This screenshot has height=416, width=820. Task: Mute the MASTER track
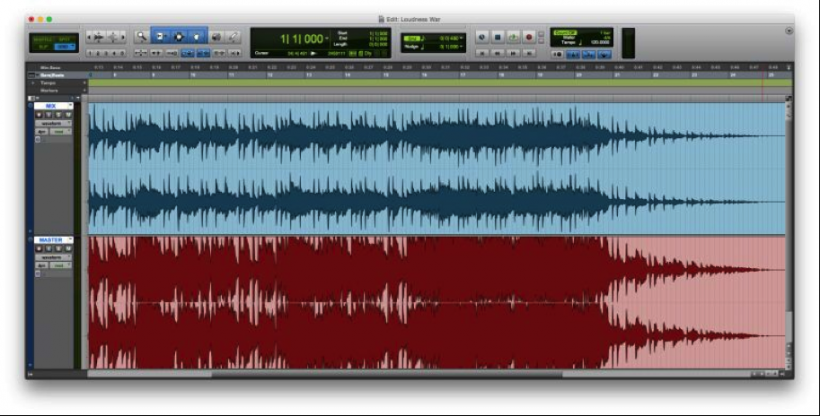(68, 249)
